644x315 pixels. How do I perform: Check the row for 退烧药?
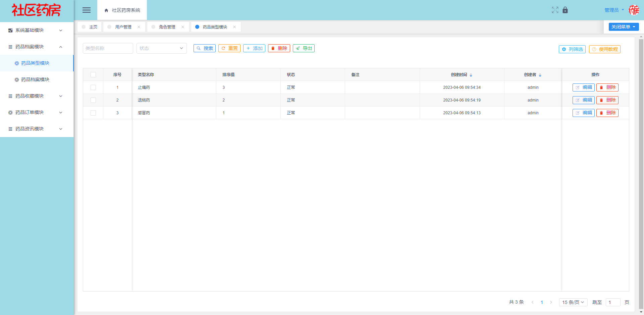click(93, 100)
